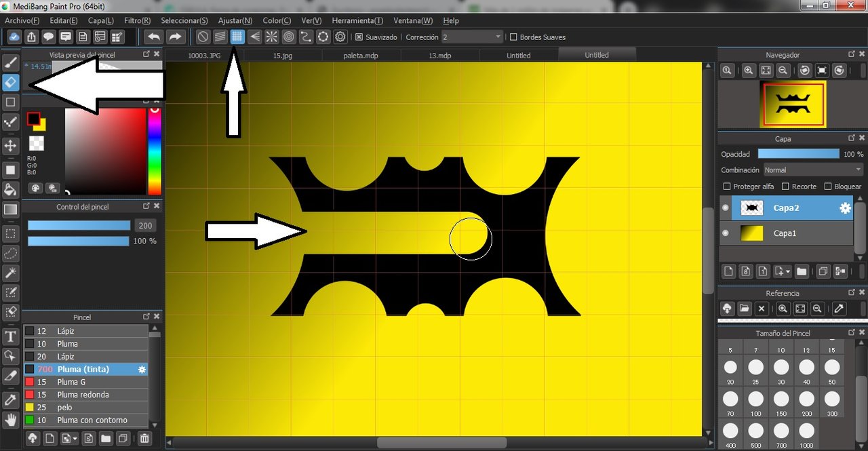Expand the add-layer dropdown arrow
The width and height of the screenshot is (868, 451).
pos(787,272)
